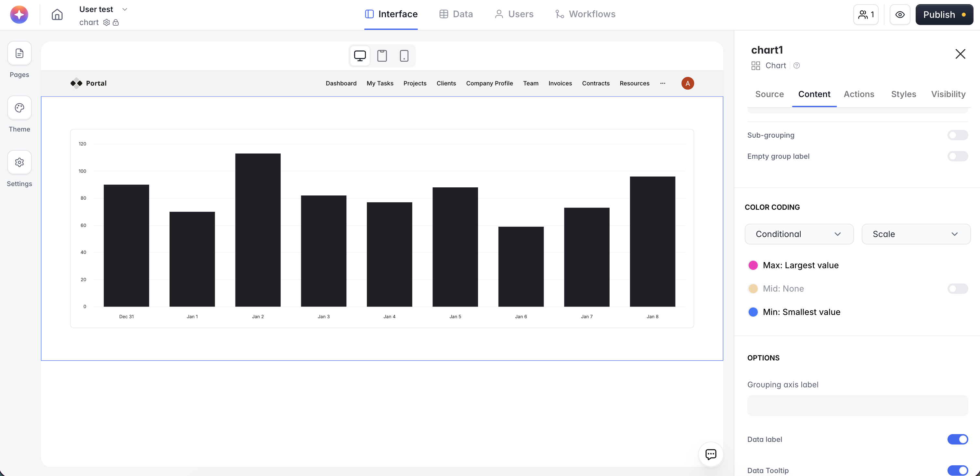The height and width of the screenshot is (476, 980).
Task: Click the Jan 2 bar in chart
Action: pyautogui.click(x=258, y=230)
